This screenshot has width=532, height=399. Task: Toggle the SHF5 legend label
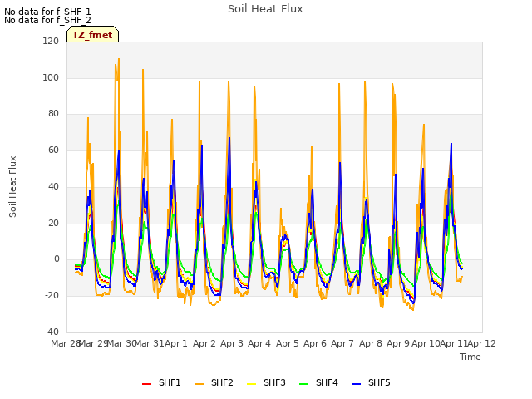click(x=379, y=382)
